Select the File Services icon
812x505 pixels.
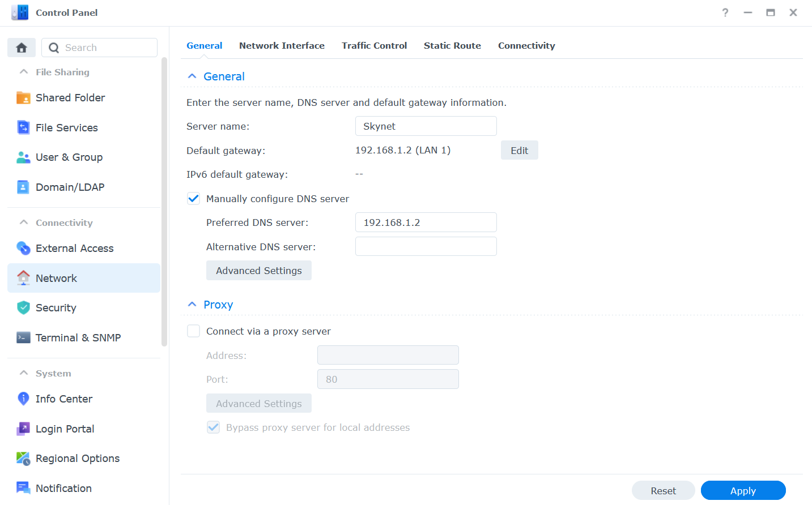point(23,127)
